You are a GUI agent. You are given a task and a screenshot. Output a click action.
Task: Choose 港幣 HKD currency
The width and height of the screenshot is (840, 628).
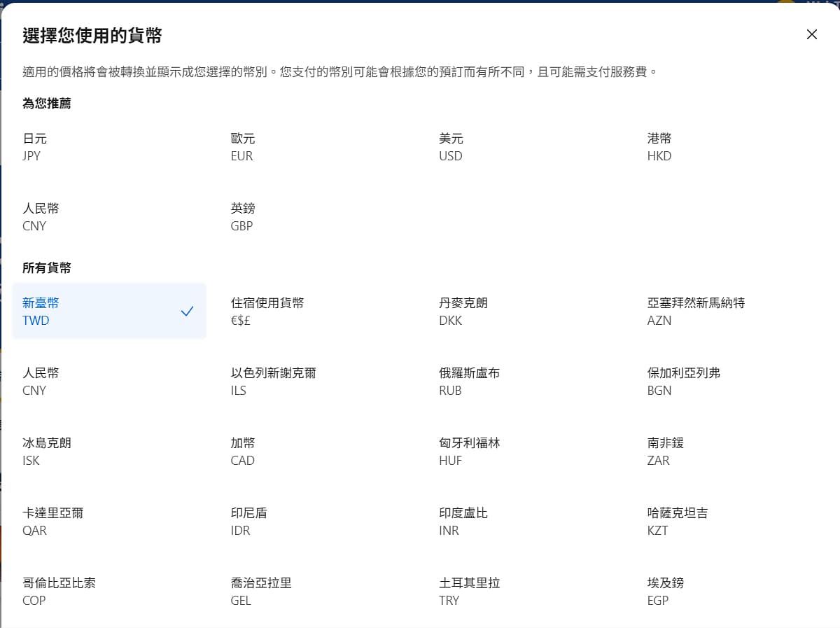pos(659,147)
